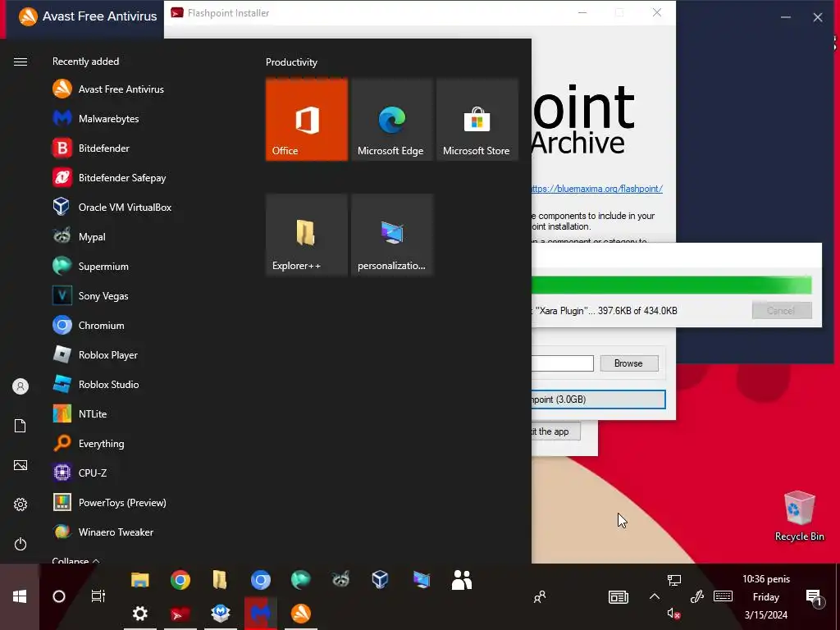This screenshot has height=630, width=840.
Task: Launch Google Chrome from the taskbar
Action: (x=180, y=580)
